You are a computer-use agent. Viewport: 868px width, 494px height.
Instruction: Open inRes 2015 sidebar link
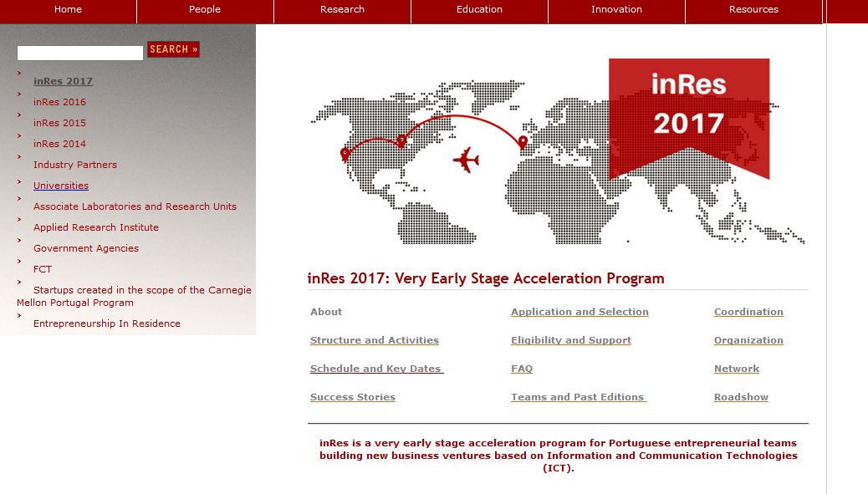(x=59, y=123)
